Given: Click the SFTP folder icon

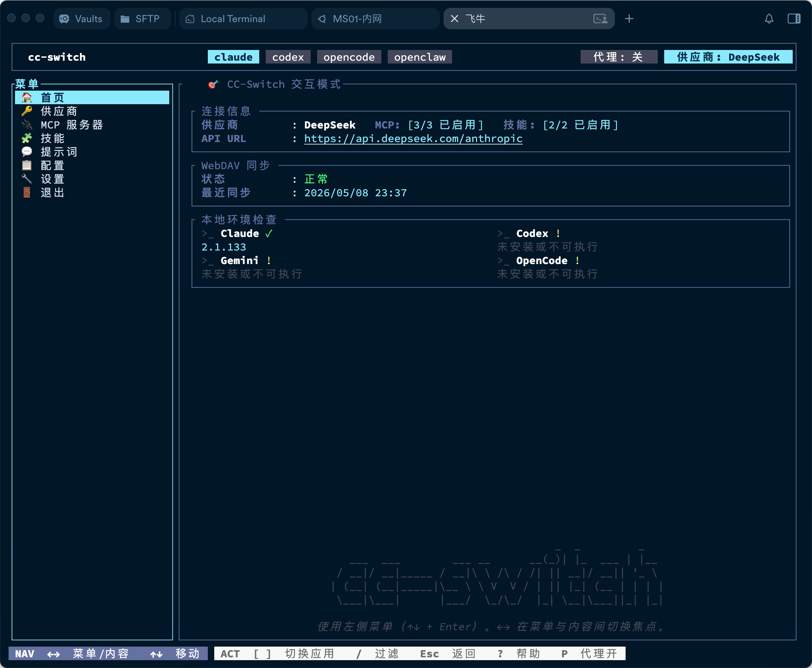Looking at the screenshot, I should pos(125,19).
